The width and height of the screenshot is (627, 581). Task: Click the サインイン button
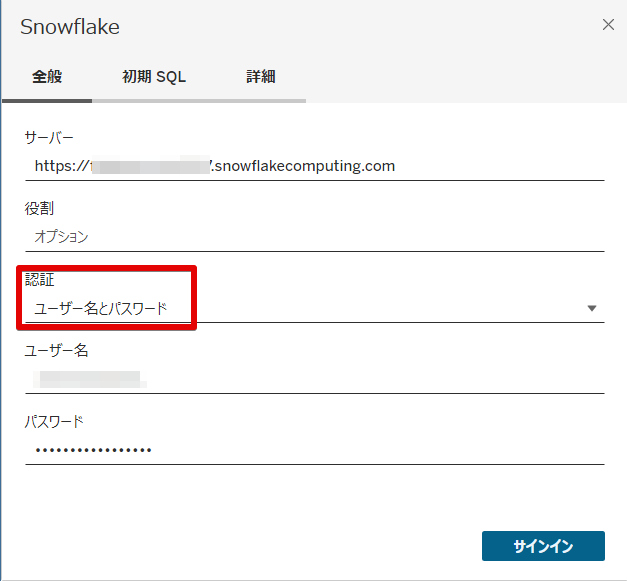pyautogui.click(x=543, y=546)
